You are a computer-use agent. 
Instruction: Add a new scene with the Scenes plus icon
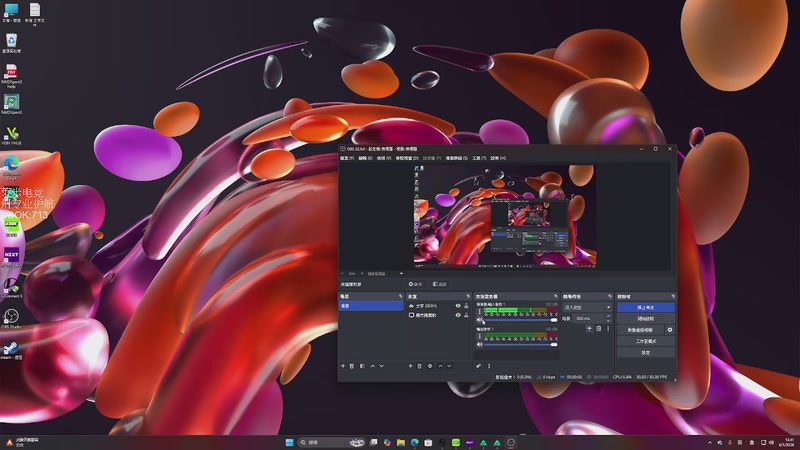click(x=343, y=366)
